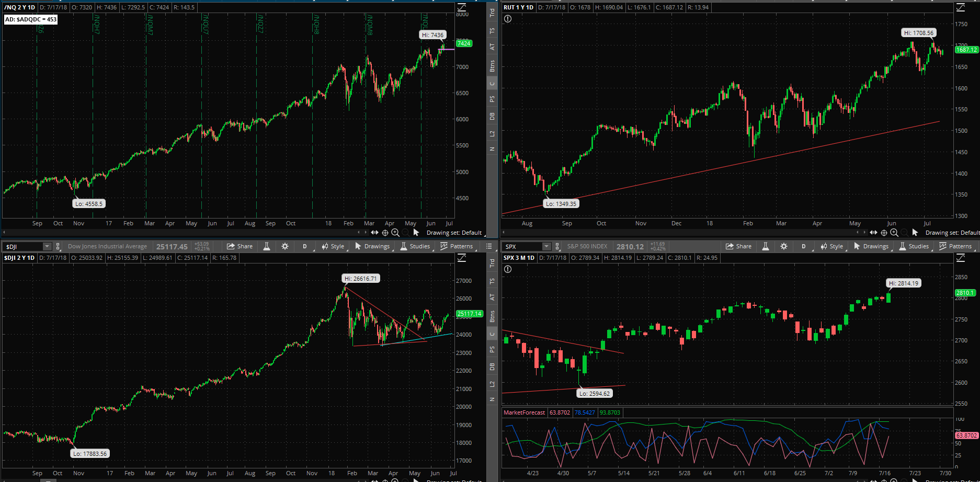Image resolution: width=980 pixels, height=482 pixels.
Task: Click the zoom-in magnifier under the /NQ chart
Action: [395, 233]
